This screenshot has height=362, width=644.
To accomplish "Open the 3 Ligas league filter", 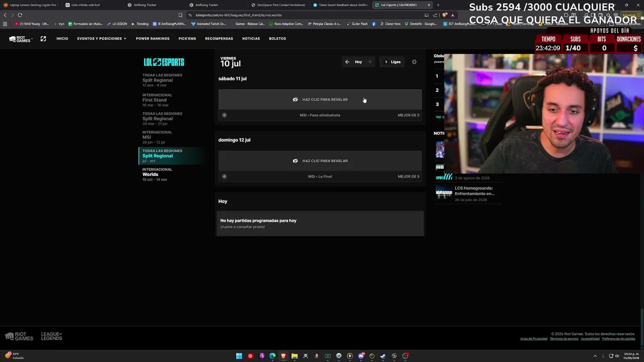I will pyautogui.click(x=393, y=62).
